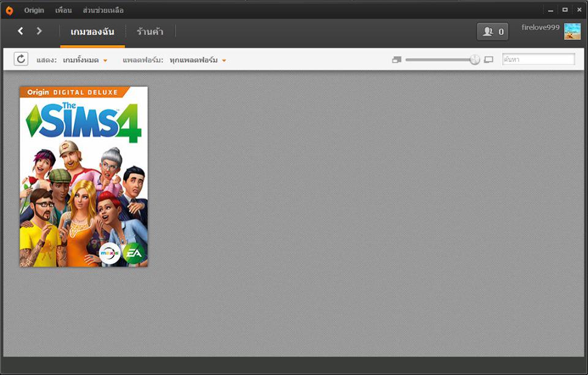
Task: Go forward with the right arrow
Action: coord(39,31)
